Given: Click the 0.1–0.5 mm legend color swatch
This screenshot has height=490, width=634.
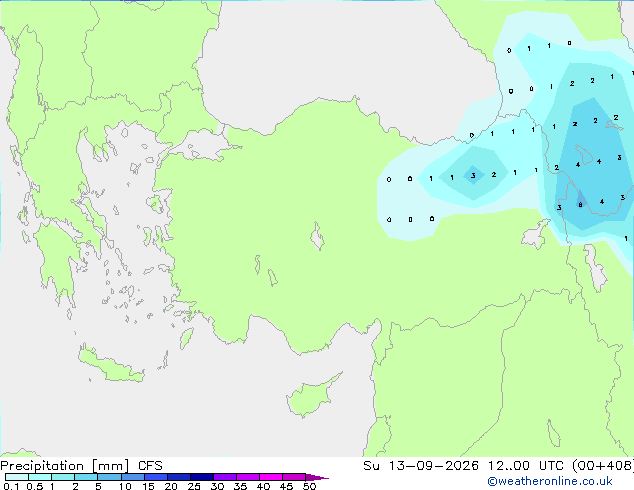Looking at the screenshot, I should pos(17,477).
